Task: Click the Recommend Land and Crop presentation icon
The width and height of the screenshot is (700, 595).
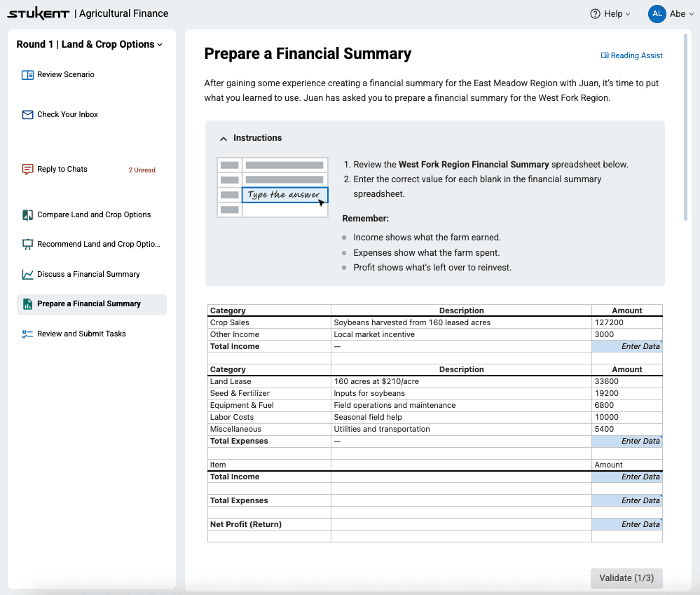Action: 27,245
